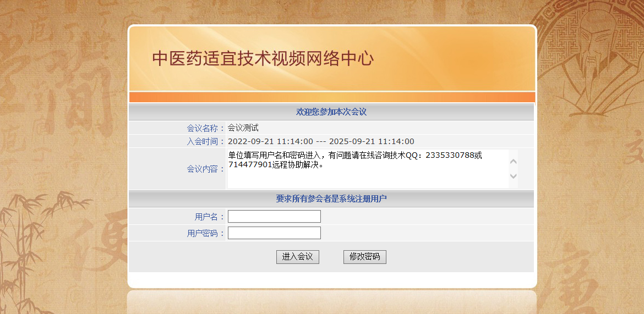Open 修改密码 to change password
The image size is (644, 314).
[x=364, y=257]
